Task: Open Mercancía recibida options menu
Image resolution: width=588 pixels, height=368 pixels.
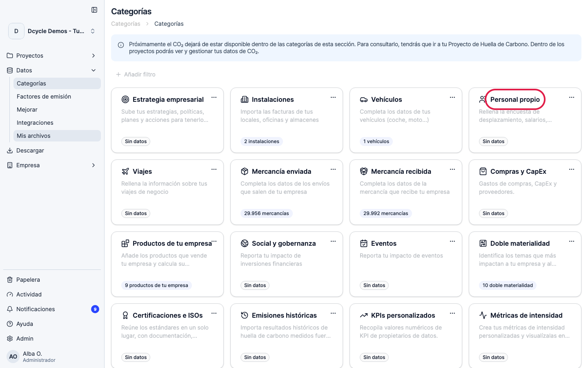Action: (x=452, y=169)
